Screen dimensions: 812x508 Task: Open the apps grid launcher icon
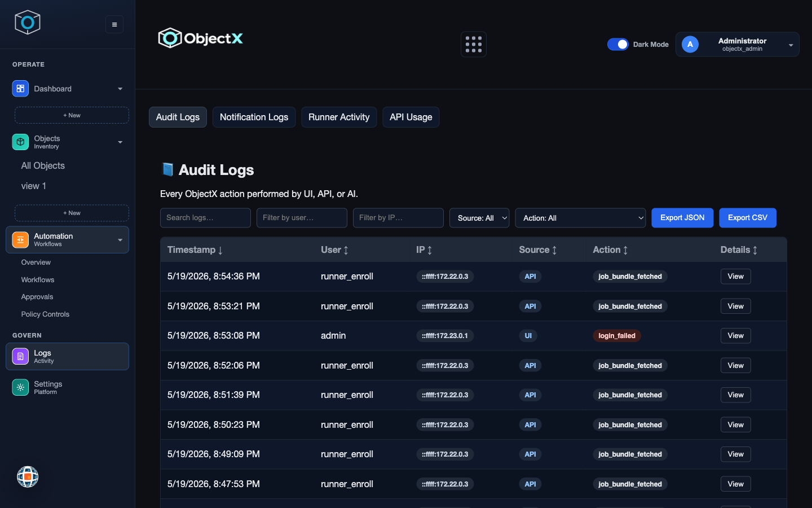coord(474,45)
